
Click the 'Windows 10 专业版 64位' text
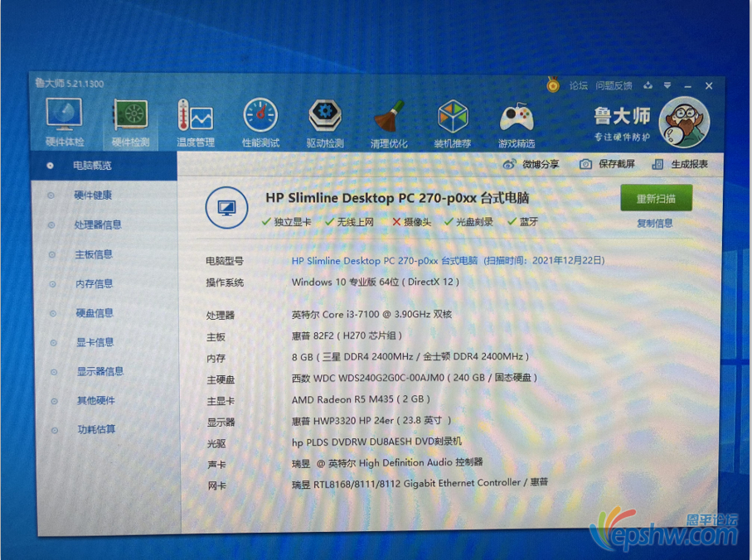tap(345, 282)
